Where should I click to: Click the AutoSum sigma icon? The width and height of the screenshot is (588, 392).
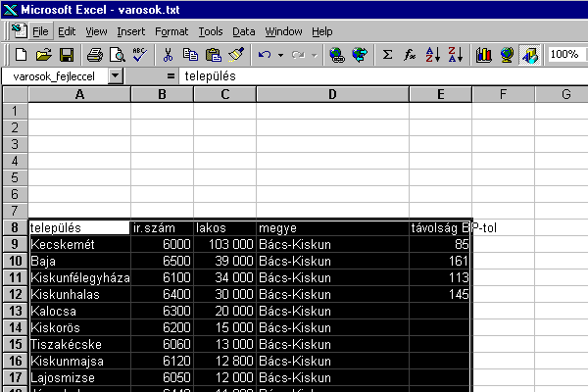click(x=387, y=55)
